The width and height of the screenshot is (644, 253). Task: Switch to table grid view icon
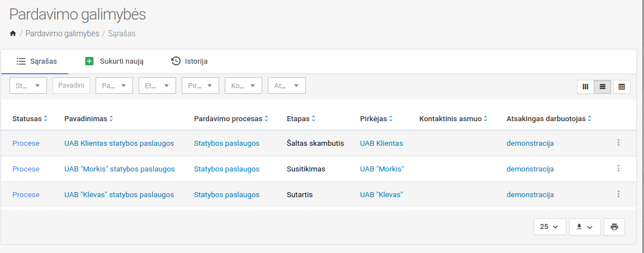[622, 87]
